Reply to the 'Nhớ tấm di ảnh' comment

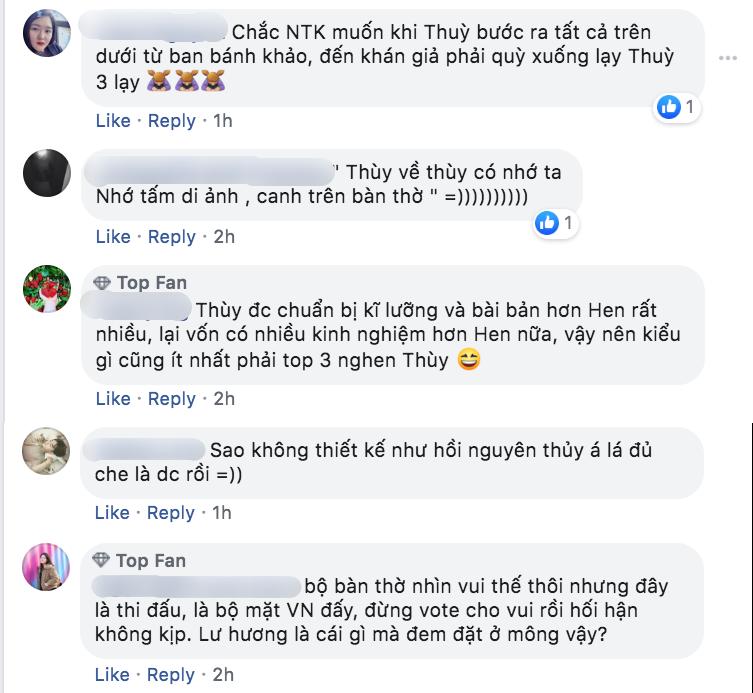[x=171, y=237]
